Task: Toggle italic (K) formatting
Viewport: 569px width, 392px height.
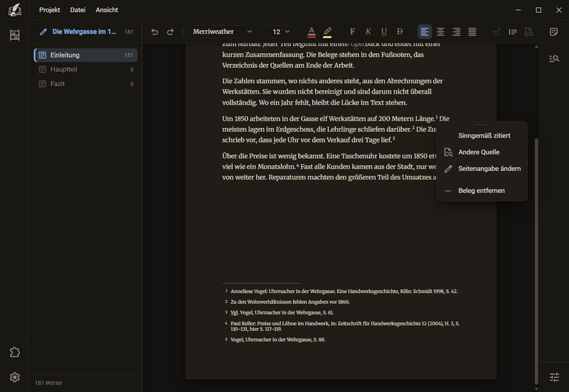Action: pos(368,31)
